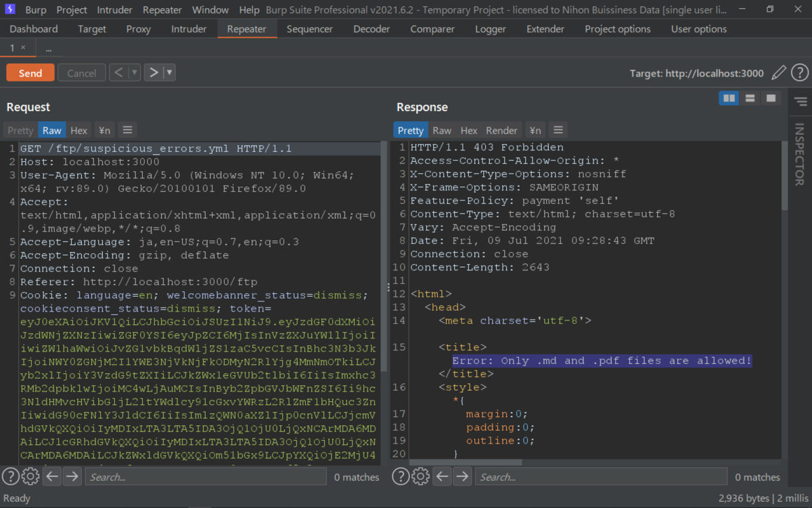The image size is (812, 508).
Task: Switch to the Comparer tab
Action: coord(432,29)
